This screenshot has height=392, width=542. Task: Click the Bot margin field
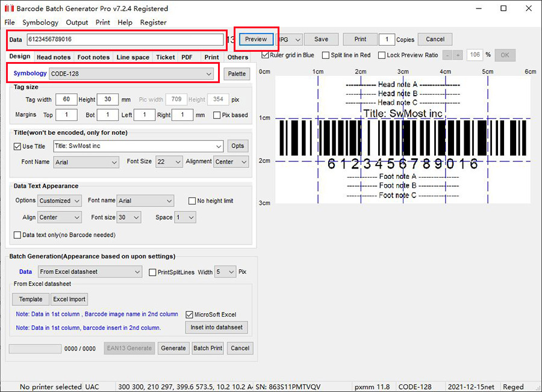[x=108, y=115]
